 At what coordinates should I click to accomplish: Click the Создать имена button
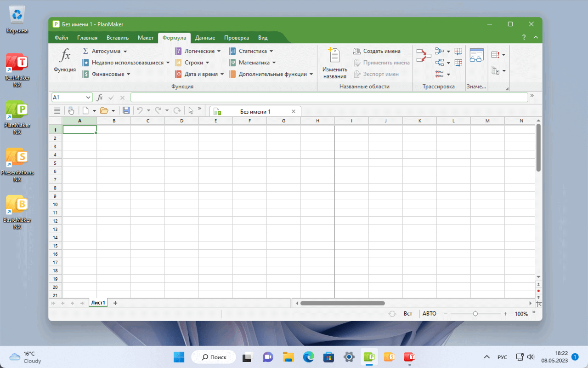tap(377, 51)
